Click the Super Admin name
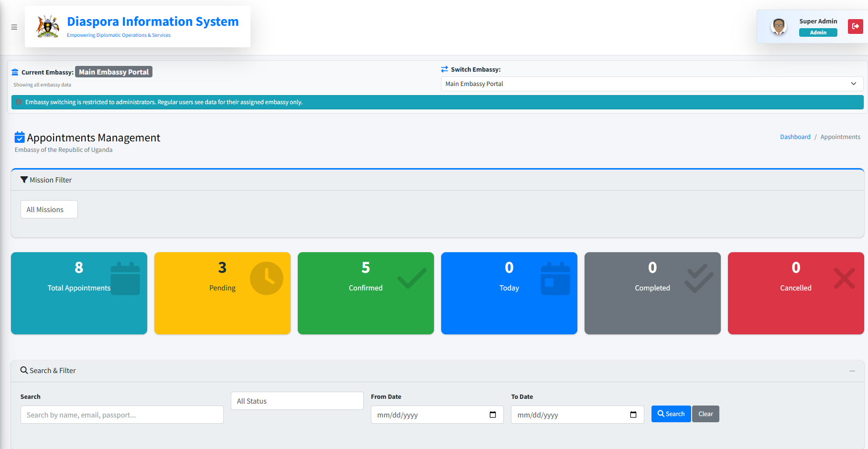868x449 pixels. click(x=818, y=21)
